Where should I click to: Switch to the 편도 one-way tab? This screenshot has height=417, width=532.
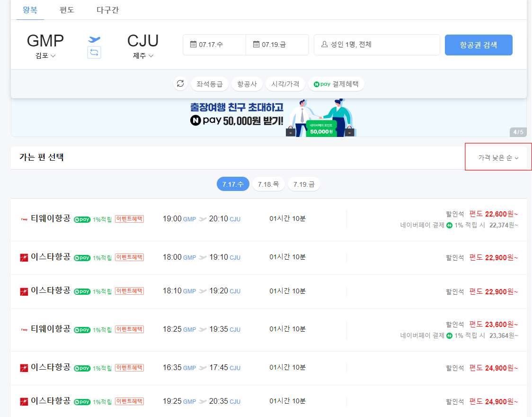pos(67,10)
